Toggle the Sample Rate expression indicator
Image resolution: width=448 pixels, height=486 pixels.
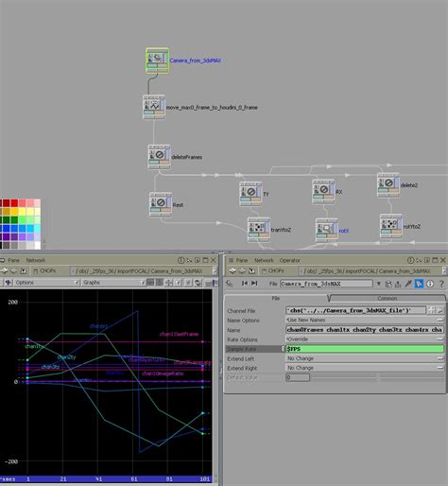(x=283, y=349)
